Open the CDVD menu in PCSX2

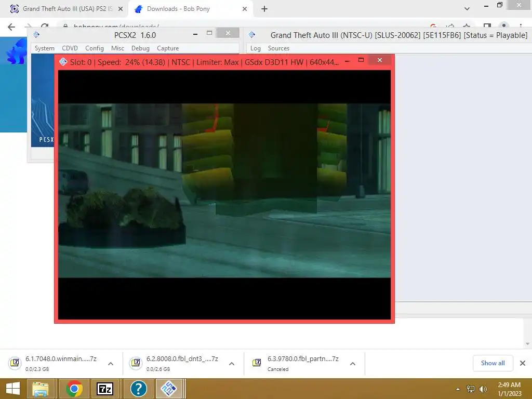click(70, 48)
